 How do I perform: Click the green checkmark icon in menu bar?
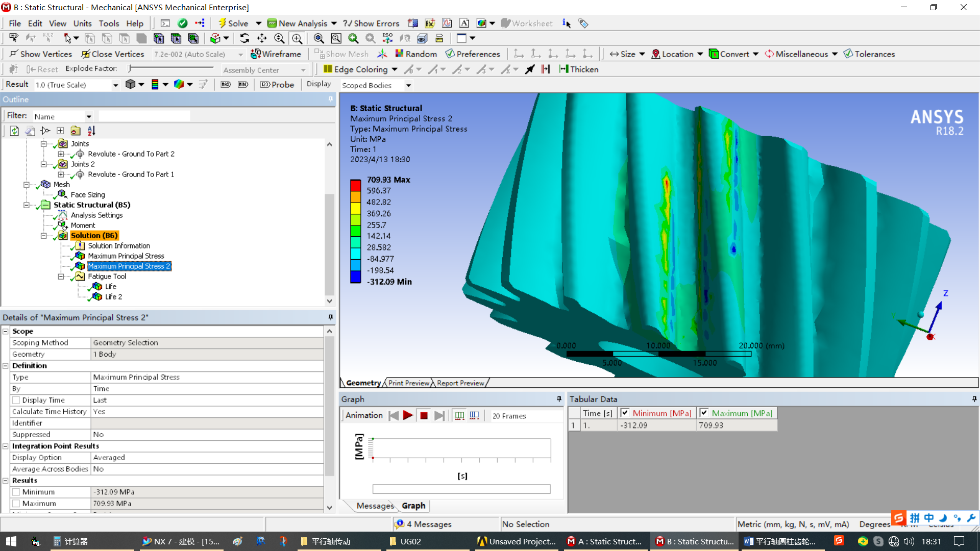[x=182, y=23]
